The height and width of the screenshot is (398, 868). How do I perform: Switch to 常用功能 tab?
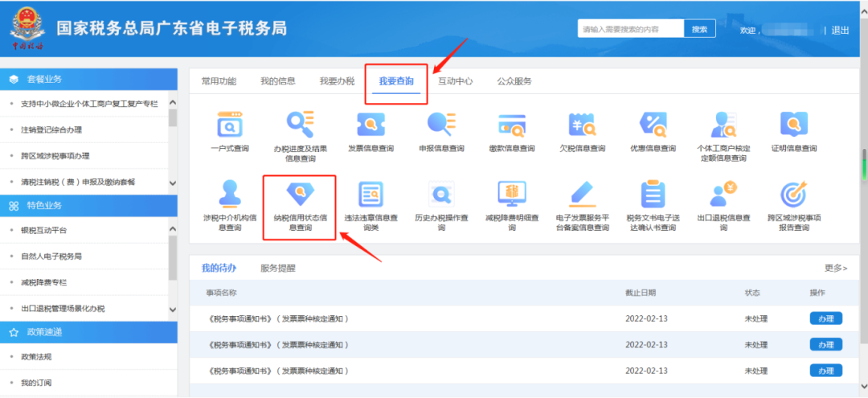click(219, 81)
